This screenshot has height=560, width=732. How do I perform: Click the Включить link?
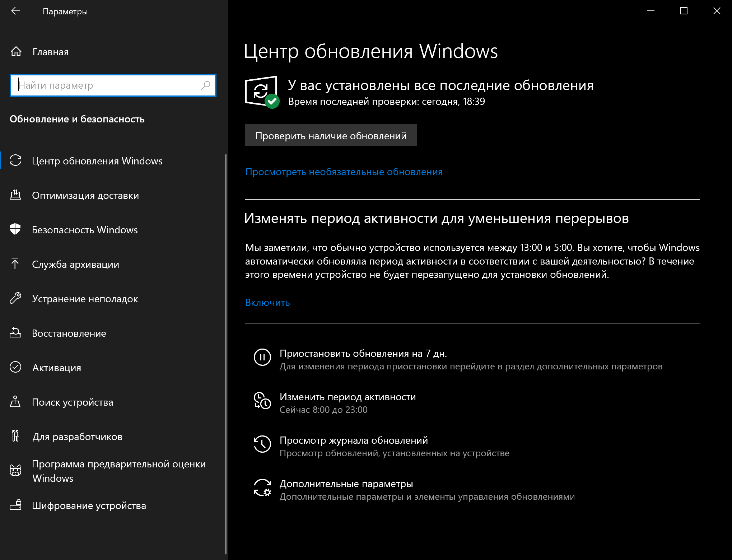267,303
